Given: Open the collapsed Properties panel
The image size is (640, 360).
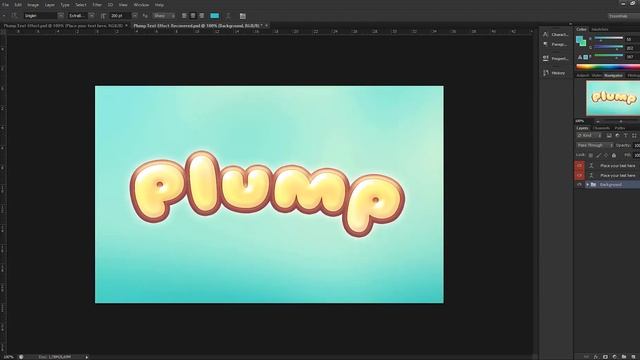Looking at the screenshot, I should [x=556, y=59].
